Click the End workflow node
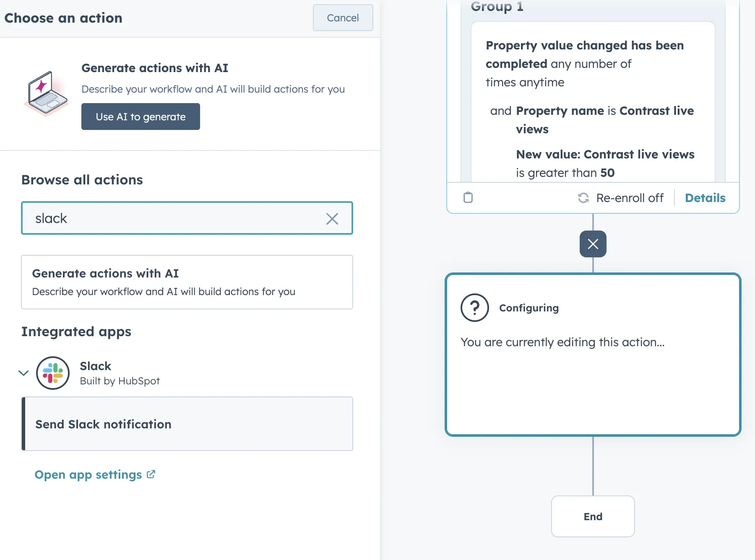 (x=593, y=516)
